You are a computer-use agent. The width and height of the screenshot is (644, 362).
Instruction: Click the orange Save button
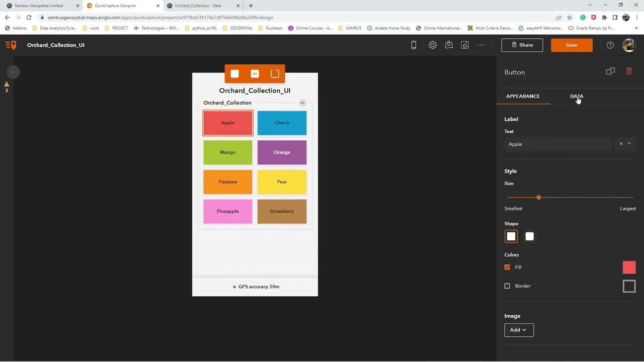point(572,45)
